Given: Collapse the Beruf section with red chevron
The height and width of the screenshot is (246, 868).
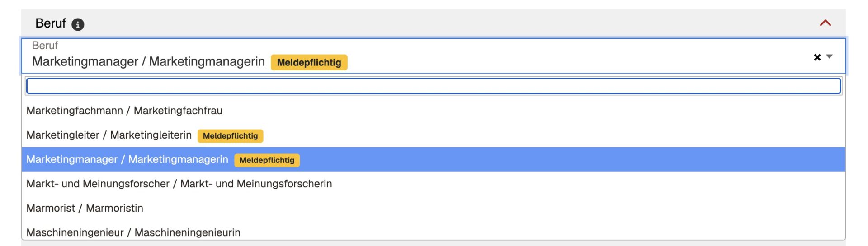Looking at the screenshot, I should coord(825,23).
